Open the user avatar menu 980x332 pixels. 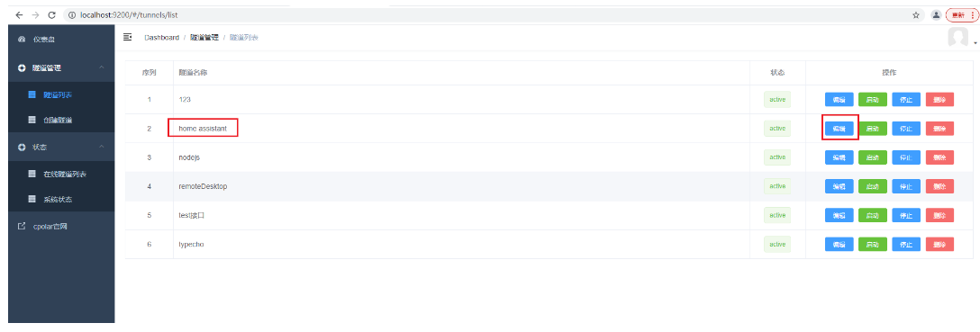pyautogui.click(x=958, y=38)
